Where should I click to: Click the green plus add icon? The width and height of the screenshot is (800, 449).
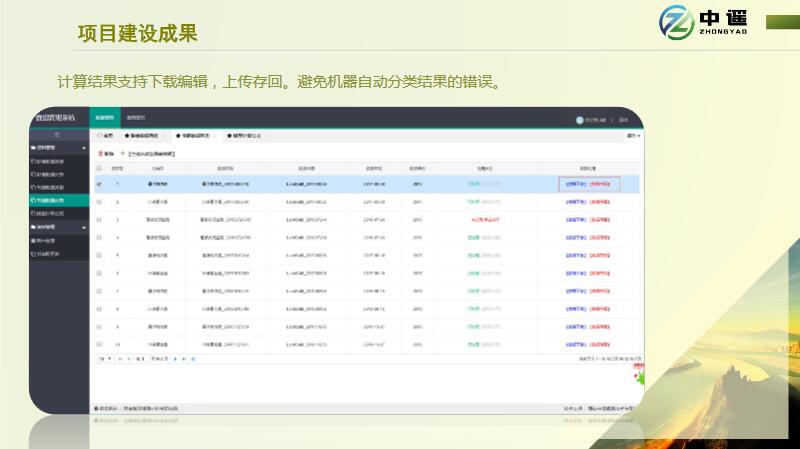click(x=123, y=154)
